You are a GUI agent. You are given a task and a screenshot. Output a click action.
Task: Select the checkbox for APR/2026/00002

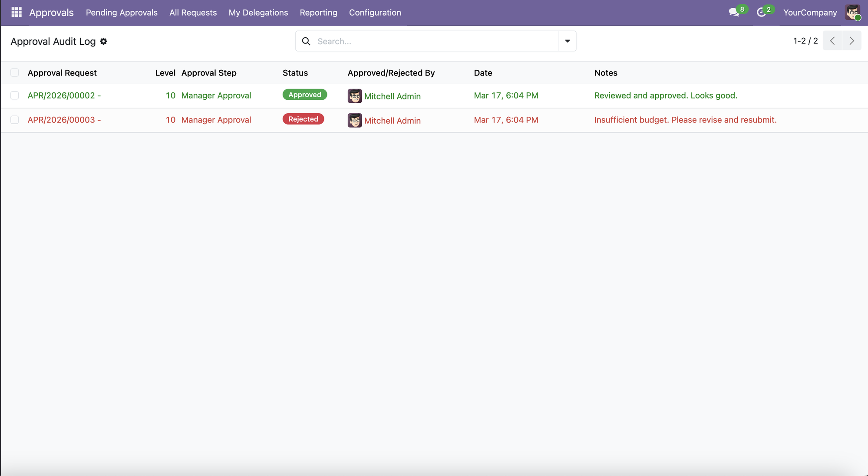click(x=14, y=95)
